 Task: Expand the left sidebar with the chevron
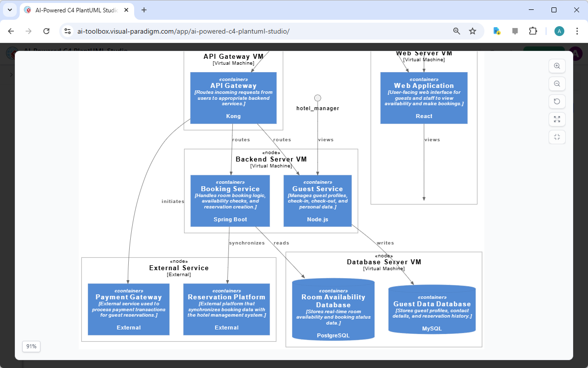tap(11, 75)
